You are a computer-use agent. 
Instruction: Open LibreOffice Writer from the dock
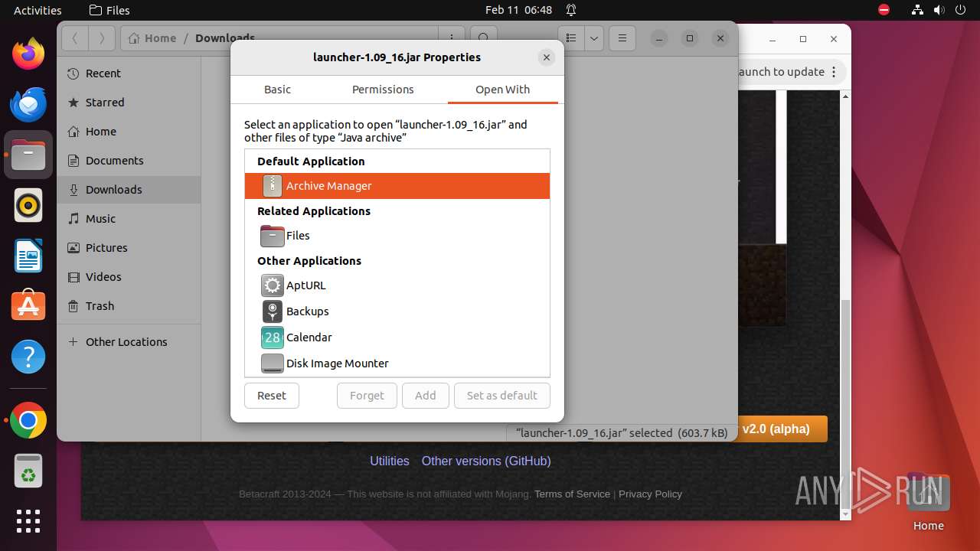point(28,256)
